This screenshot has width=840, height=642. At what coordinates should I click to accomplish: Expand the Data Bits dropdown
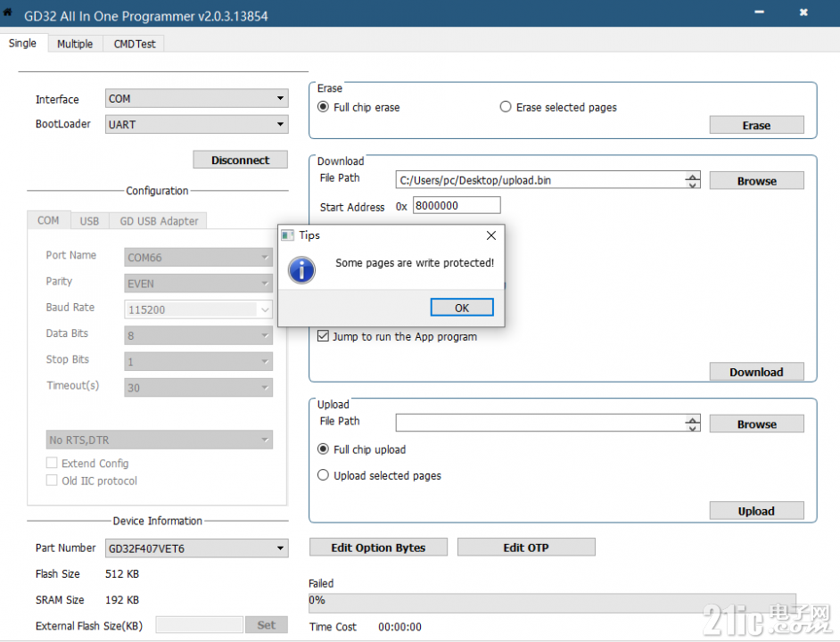tap(198, 335)
